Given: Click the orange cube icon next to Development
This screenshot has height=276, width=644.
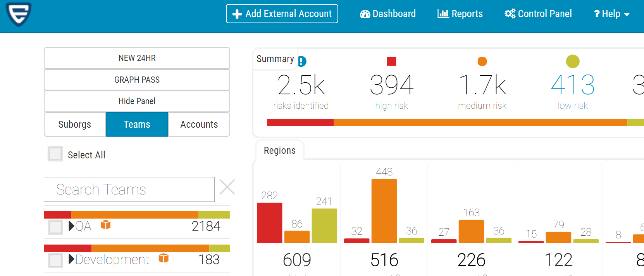Looking at the screenshot, I should pos(164,258).
